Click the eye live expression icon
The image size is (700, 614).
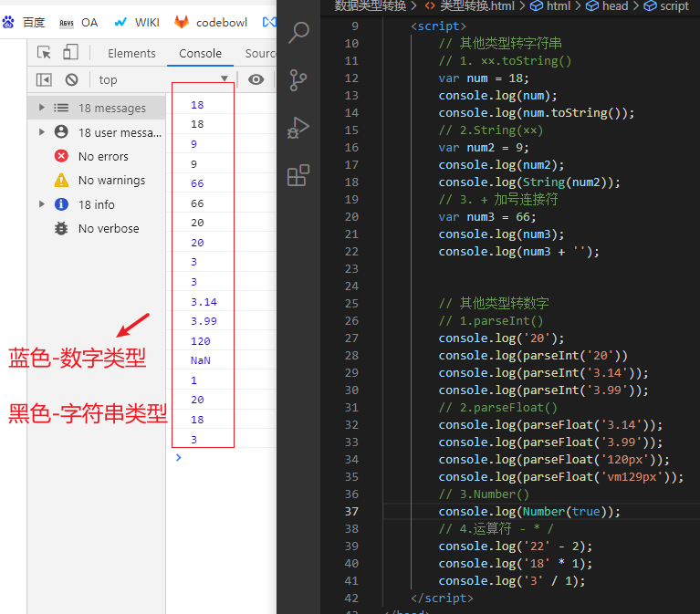[x=256, y=80]
